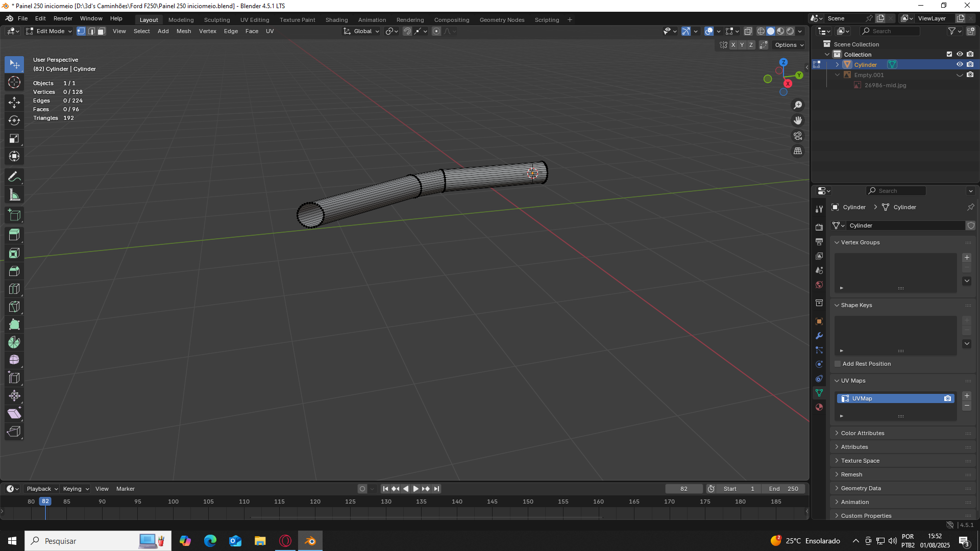Select the Bevel tool
Screen dimensions: 980x551
point(14,271)
